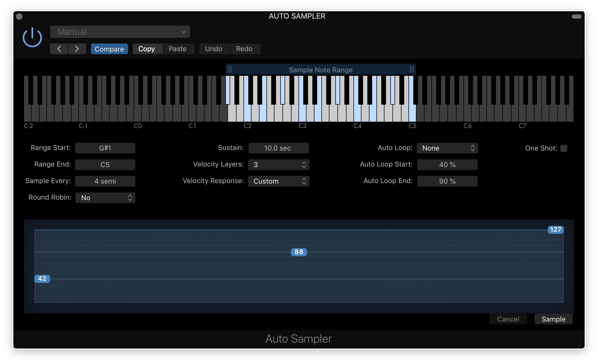Change Round Robin from No
598x364 pixels.
point(105,197)
